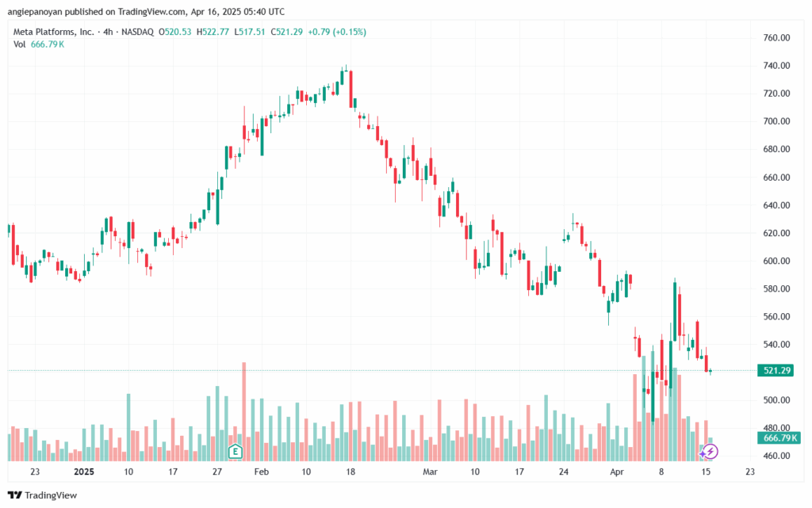Click the green 521.29 current price label
This screenshot has width=812, height=508.
coord(776,370)
